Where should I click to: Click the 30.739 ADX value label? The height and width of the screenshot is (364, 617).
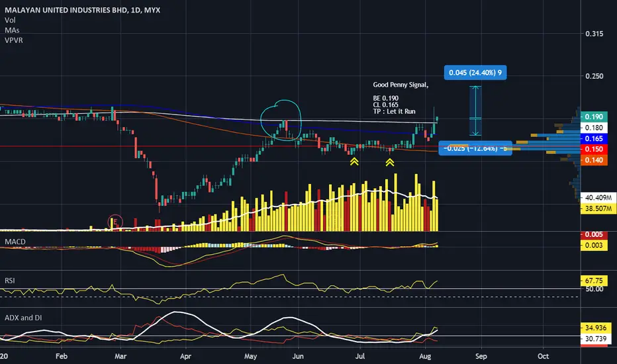596,339
